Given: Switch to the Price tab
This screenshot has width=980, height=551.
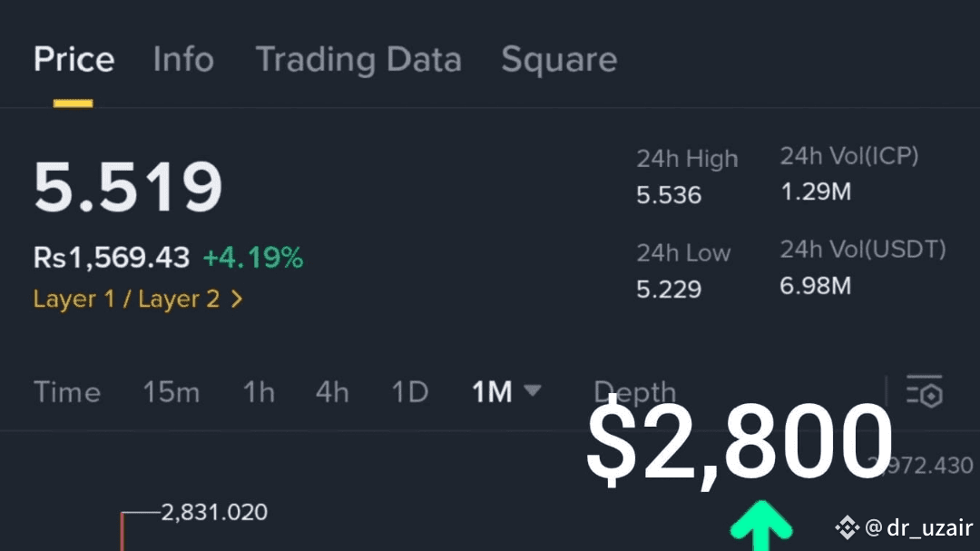Looking at the screenshot, I should (x=73, y=60).
